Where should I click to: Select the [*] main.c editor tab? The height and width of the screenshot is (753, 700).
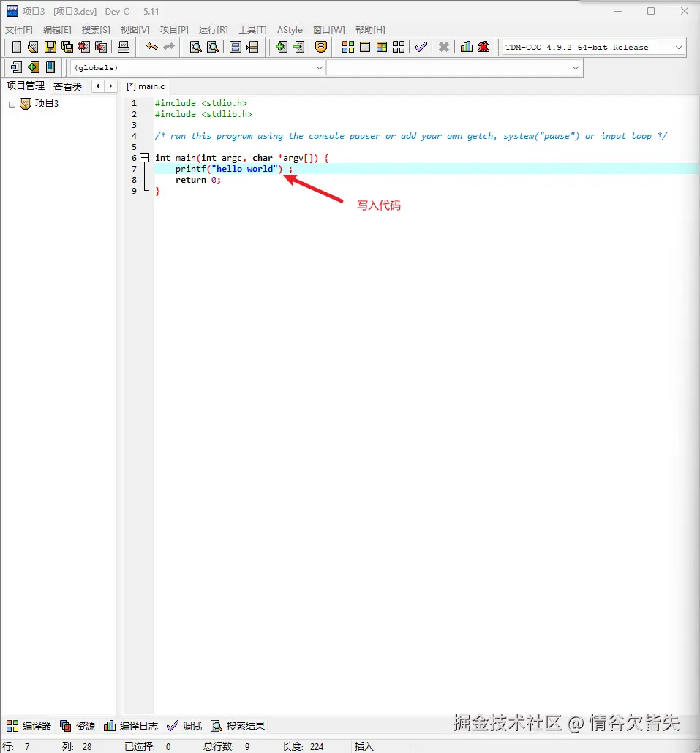point(146,86)
